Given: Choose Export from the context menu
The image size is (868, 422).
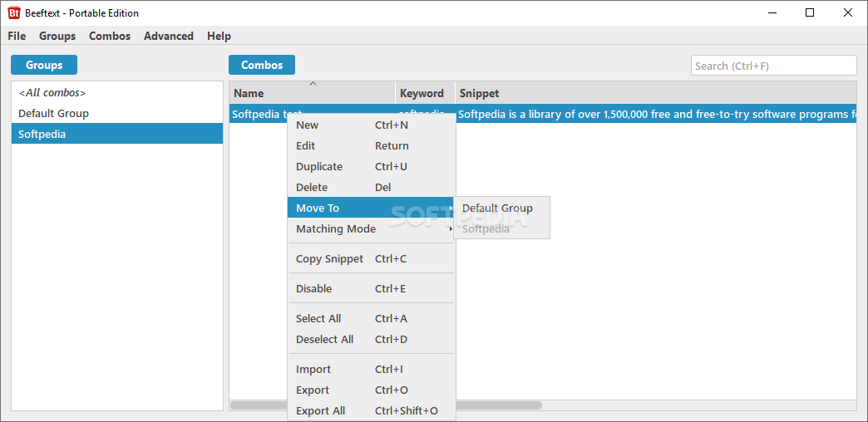Looking at the screenshot, I should (372, 390).
